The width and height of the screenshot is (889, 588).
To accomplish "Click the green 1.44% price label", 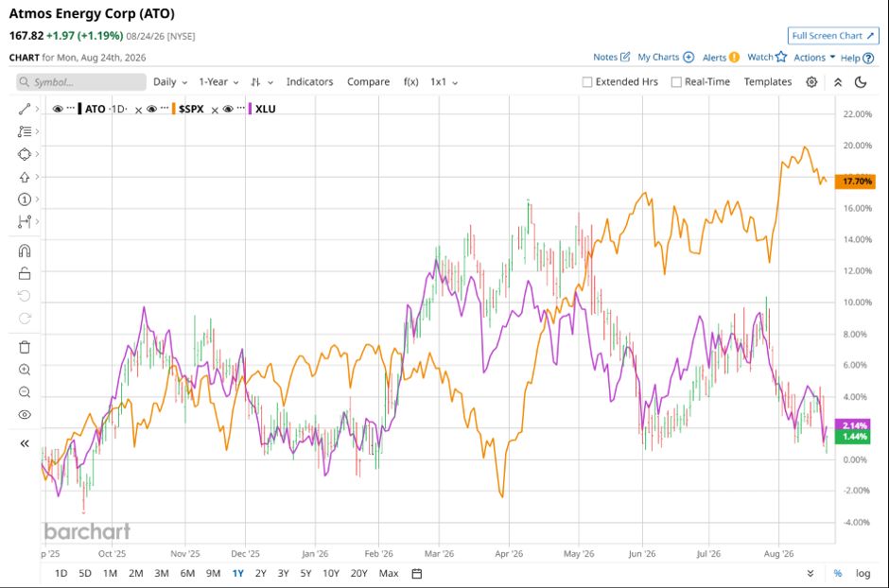I will point(853,436).
